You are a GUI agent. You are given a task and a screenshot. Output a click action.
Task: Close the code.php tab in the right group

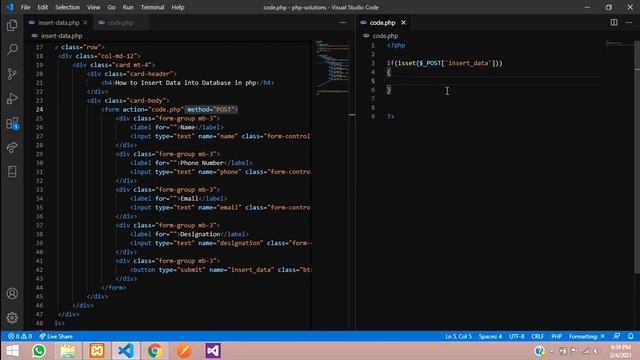coord(403,23)
